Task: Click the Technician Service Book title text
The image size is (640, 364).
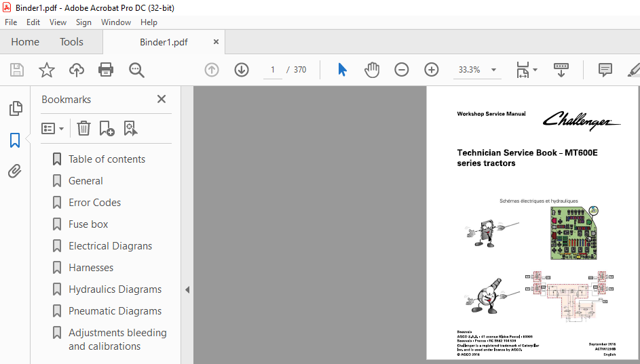Action: tap(527, 158)
